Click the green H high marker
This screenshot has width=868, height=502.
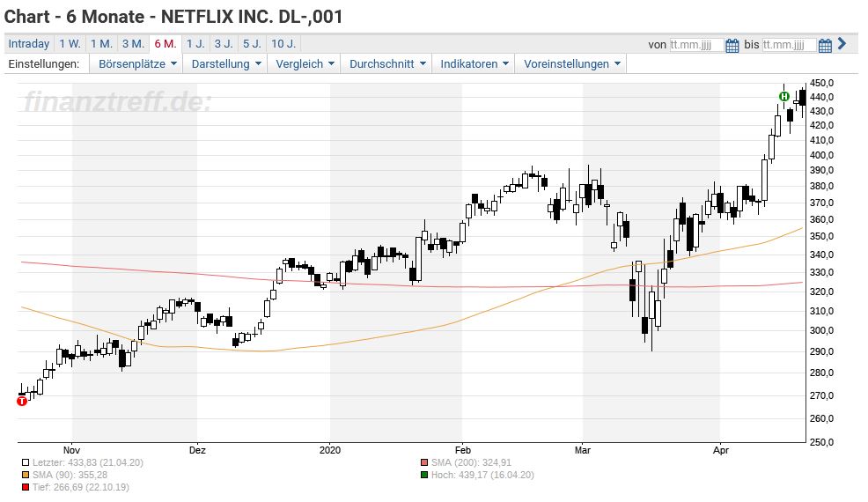(783, 96)
